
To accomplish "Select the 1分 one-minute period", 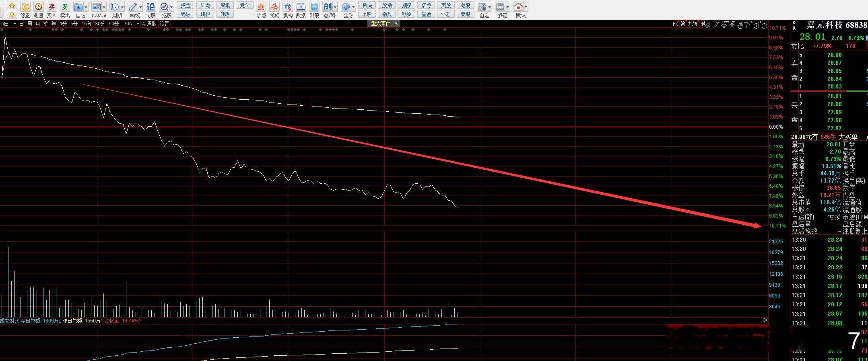I will pos(64,24).
